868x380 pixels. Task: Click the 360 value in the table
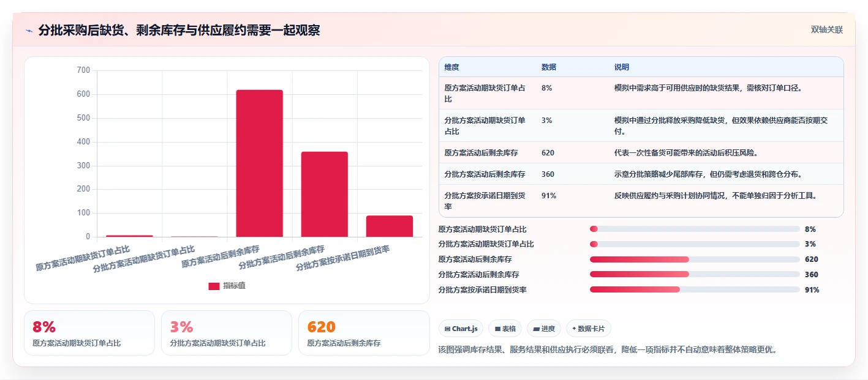click(548, 174)
